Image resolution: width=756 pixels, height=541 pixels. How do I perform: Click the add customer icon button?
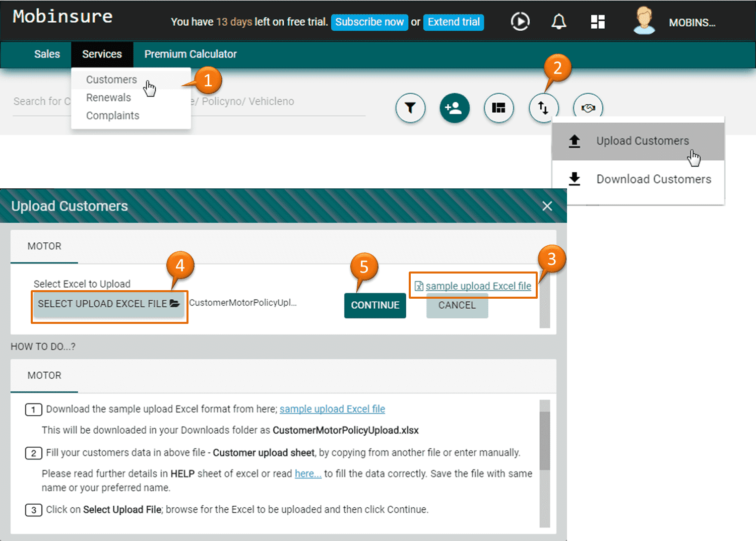click(455, 108)
